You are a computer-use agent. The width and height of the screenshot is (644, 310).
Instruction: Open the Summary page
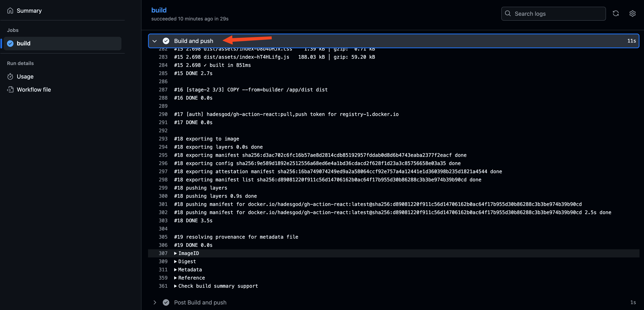[x=29, y=10]
